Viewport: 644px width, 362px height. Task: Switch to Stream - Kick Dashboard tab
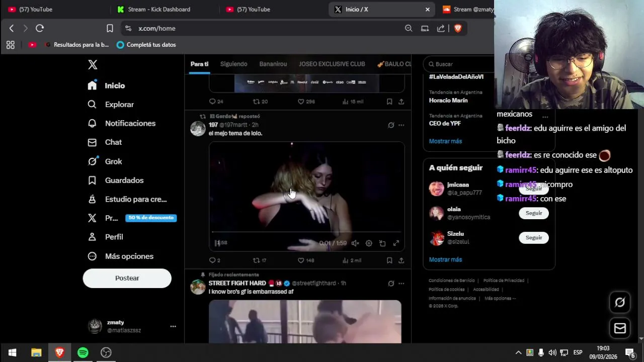coord(159,10)
